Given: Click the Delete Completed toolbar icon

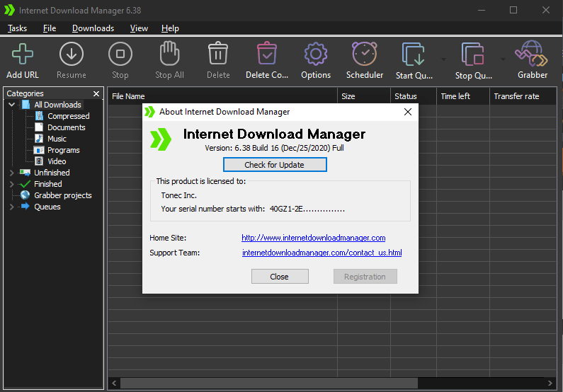Looking at the screenshot, I should (x=267, y=53).
